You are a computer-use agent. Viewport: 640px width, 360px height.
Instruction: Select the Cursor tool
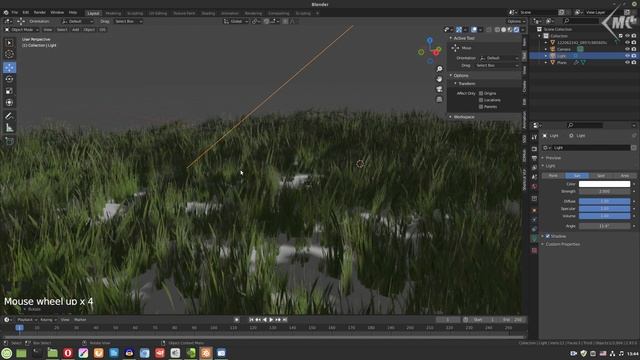pos(9,54)
